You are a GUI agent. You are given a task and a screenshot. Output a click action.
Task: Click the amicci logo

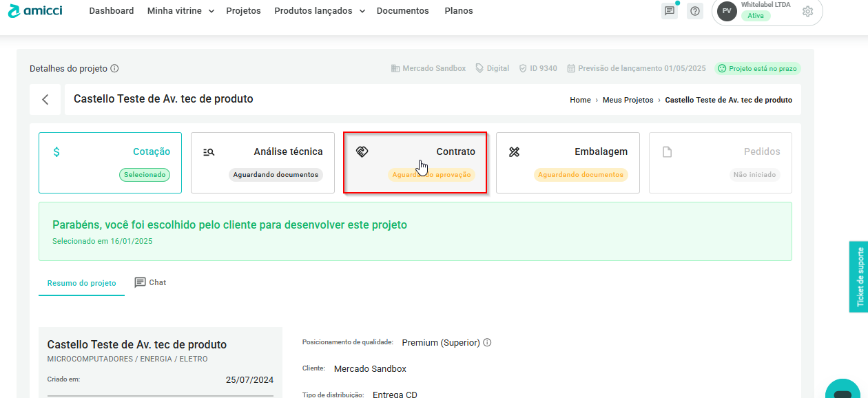35,11
